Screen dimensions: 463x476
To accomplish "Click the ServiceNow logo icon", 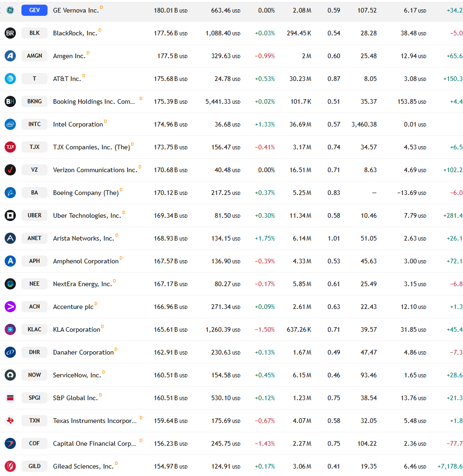I will pos(10,375).
